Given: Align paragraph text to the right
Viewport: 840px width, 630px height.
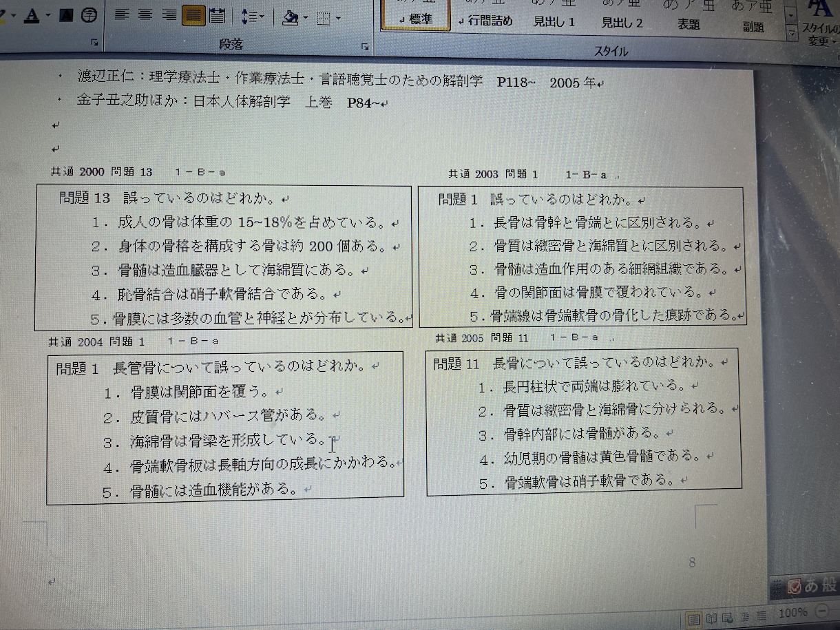Looking at the screenshot, I should pos(169,14).
